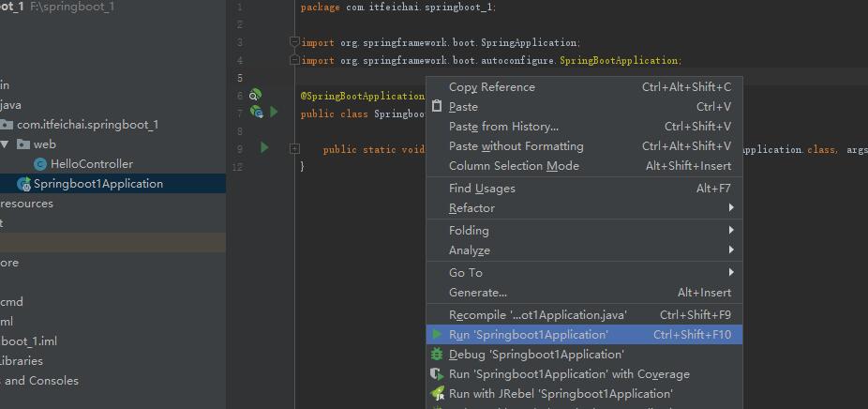Recompile '...ot1Application.java'

click(x=584, y=315)
